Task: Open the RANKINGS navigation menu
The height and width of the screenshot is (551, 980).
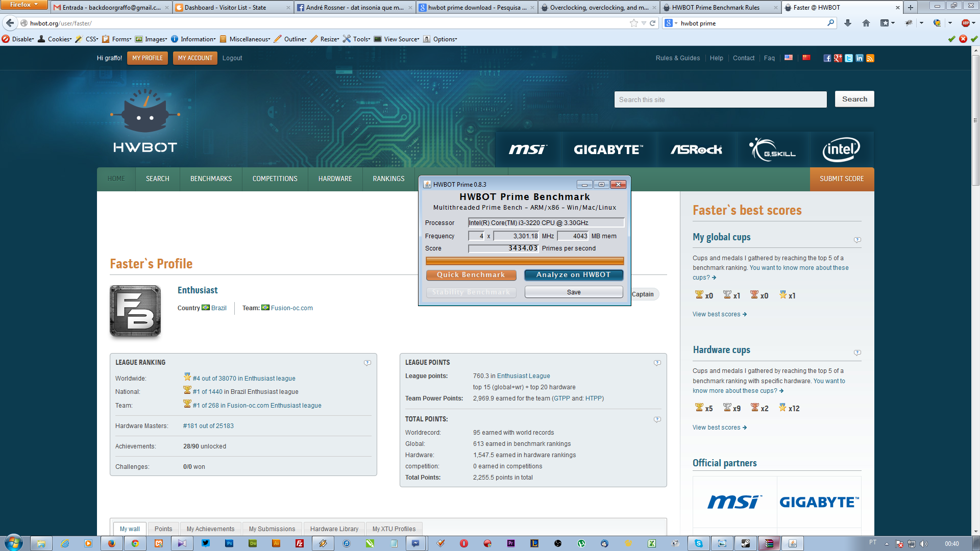Action: click(388, 179)
